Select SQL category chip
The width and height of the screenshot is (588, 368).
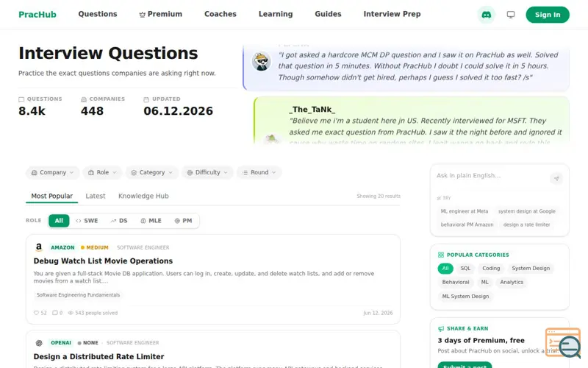tap(465, 269)
